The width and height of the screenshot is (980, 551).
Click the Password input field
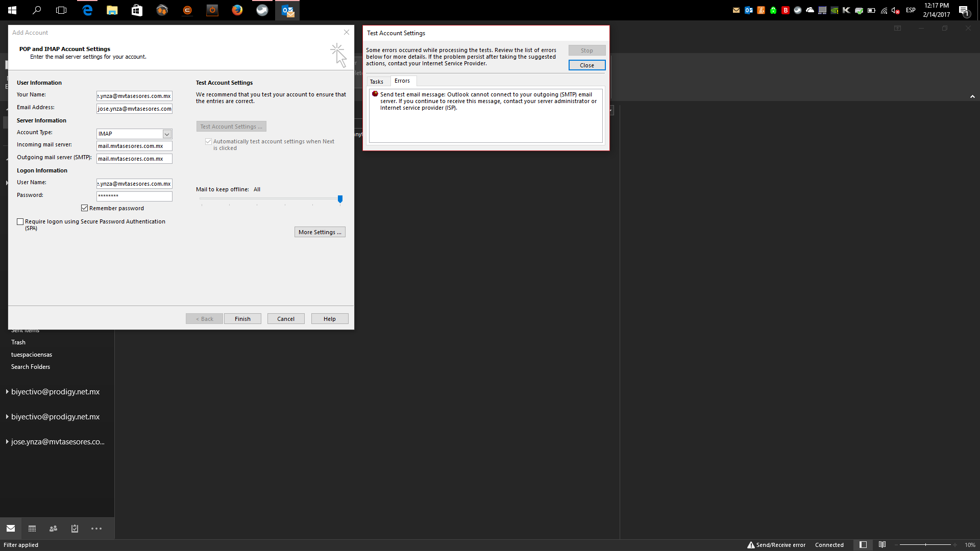(135, 196)
